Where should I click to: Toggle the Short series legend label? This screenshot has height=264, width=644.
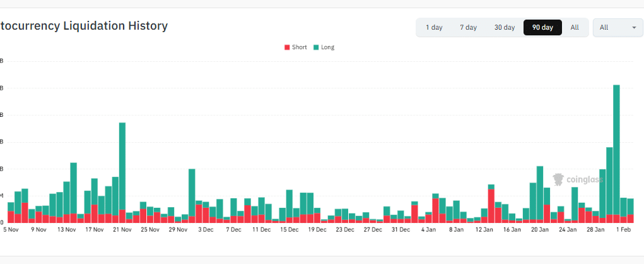tap(300, 47)
